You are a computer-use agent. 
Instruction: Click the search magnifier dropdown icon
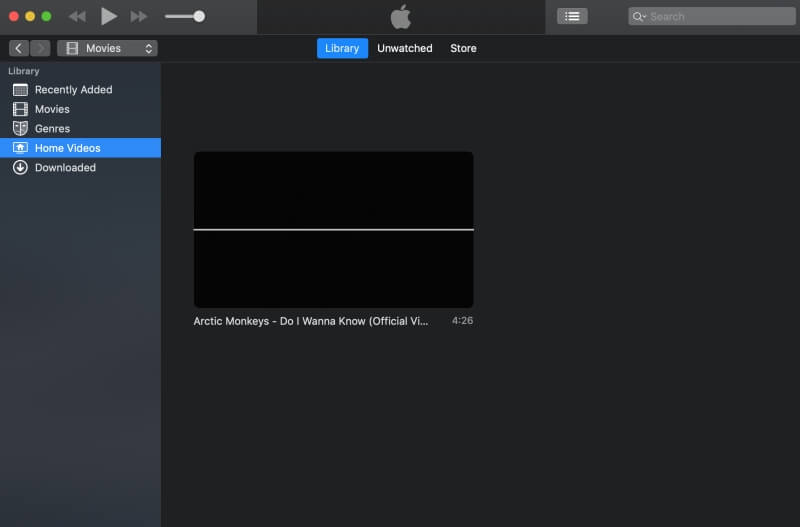[639, 17]
